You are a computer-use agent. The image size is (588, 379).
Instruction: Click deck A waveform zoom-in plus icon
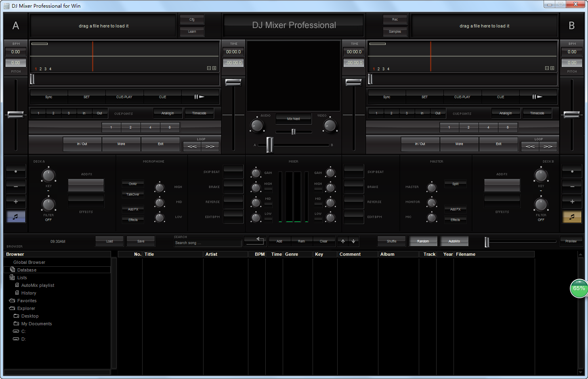click(214, 68)
